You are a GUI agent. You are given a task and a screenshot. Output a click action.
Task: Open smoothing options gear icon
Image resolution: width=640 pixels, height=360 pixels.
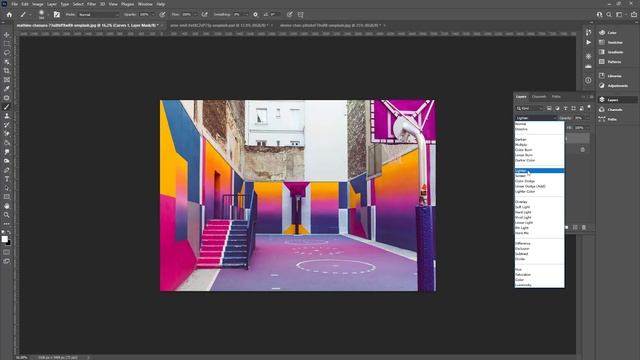click(x=256, y=14)
